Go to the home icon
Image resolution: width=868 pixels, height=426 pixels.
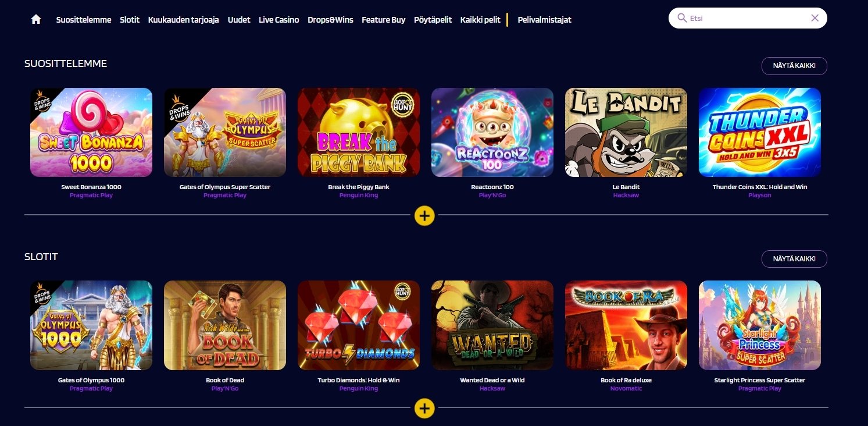click(36, 19)
